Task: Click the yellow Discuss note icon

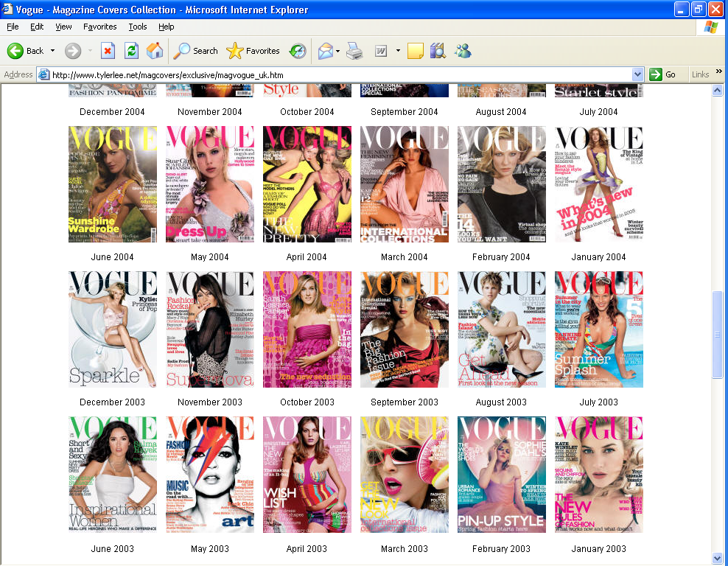Action: tap(415, 51)
